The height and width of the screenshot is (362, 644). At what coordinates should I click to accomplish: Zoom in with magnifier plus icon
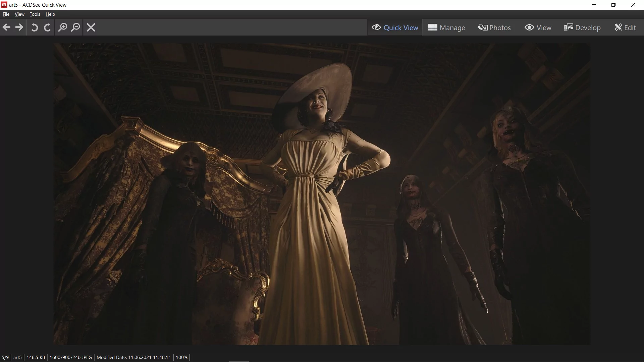tap(63, 27)
